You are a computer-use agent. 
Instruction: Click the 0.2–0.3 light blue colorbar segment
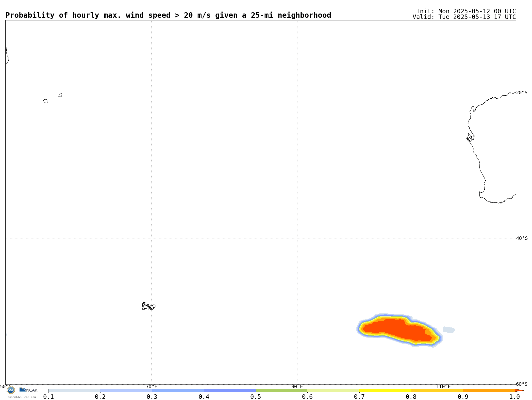click(x=126, y=390)
